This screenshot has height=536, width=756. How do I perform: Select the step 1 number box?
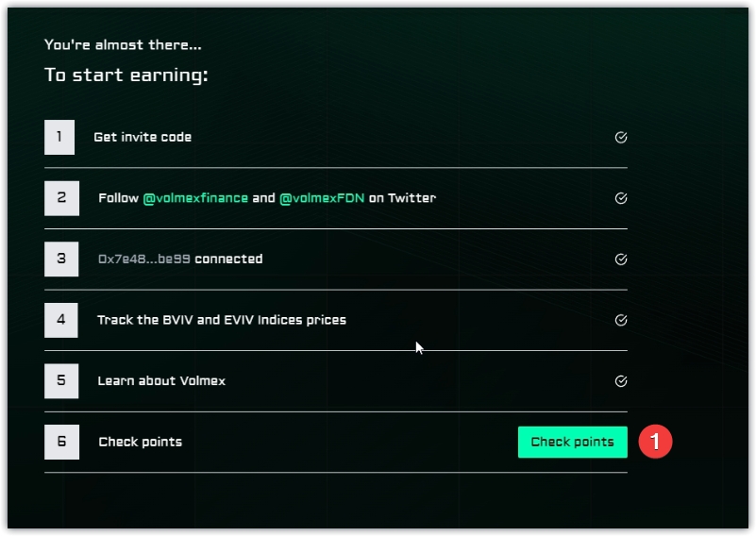[x=59, y=137]
